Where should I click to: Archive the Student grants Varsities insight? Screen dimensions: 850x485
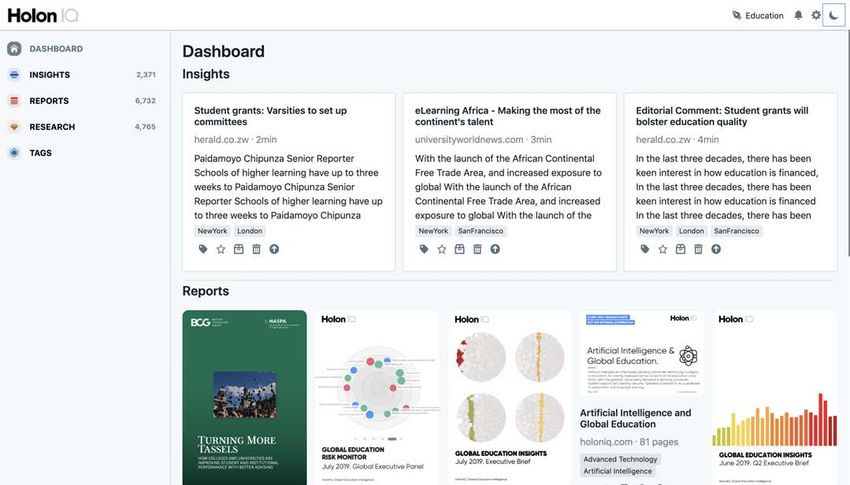[x=239, y=249]
